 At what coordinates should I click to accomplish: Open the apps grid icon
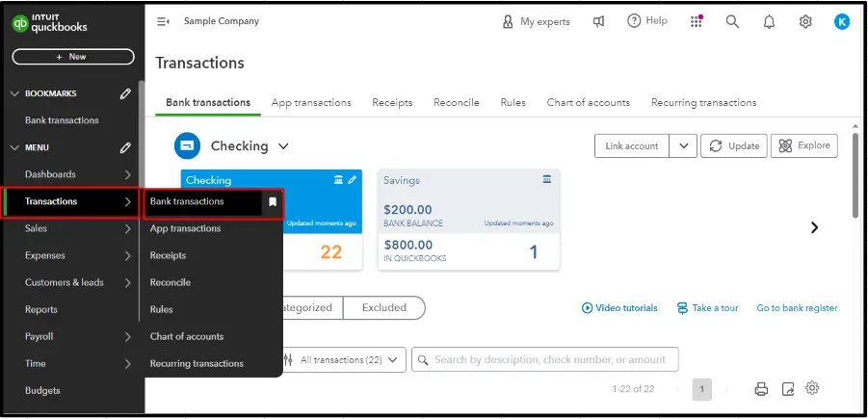point(697,21)
